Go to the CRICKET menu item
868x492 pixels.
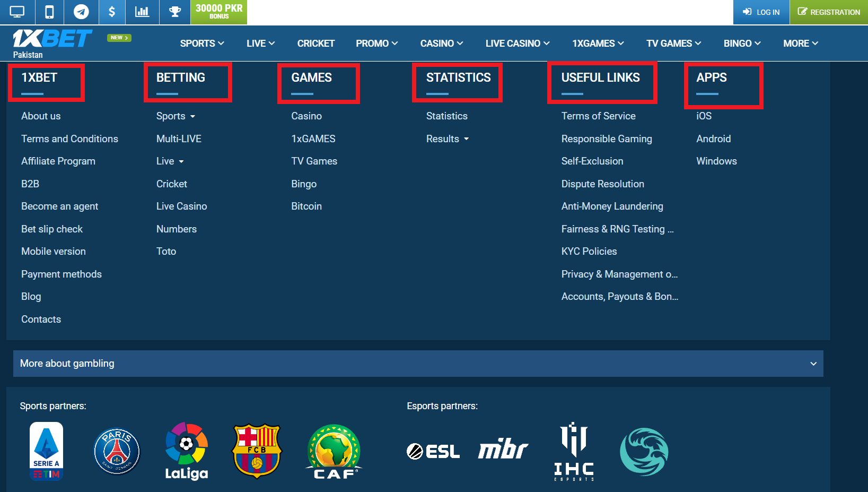pos(316,44)
